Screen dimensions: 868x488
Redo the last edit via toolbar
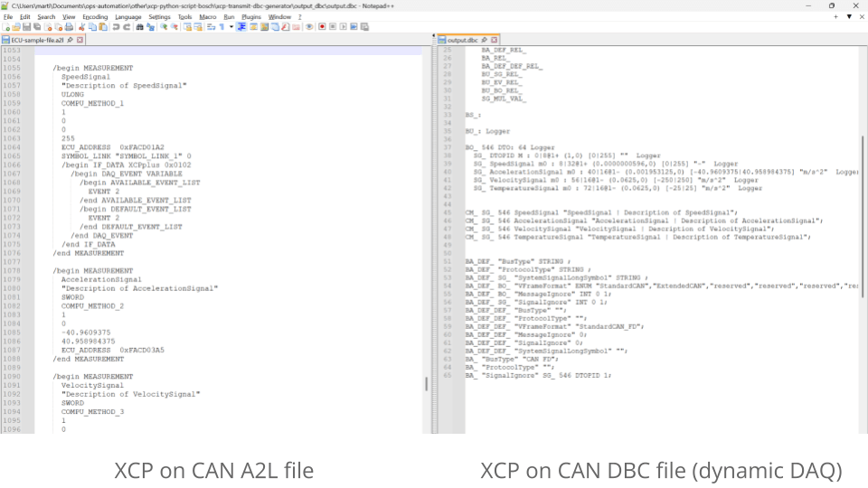pos(127,26)
